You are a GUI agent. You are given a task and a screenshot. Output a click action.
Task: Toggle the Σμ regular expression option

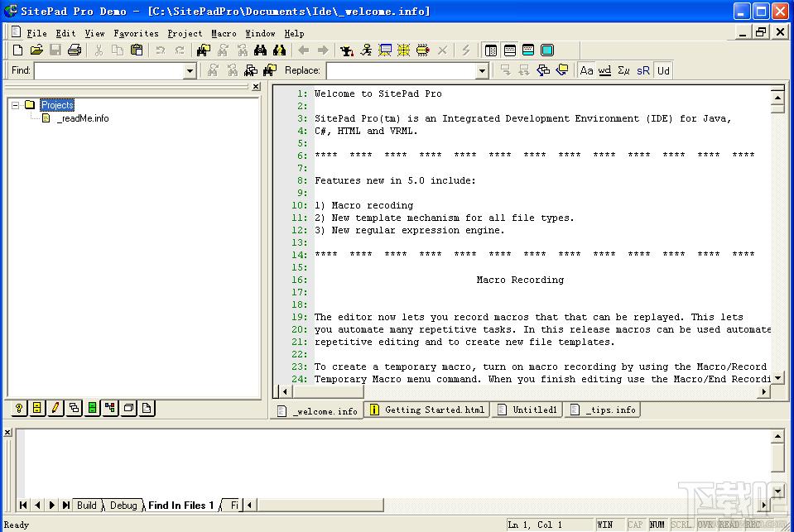tap(623, 70)
